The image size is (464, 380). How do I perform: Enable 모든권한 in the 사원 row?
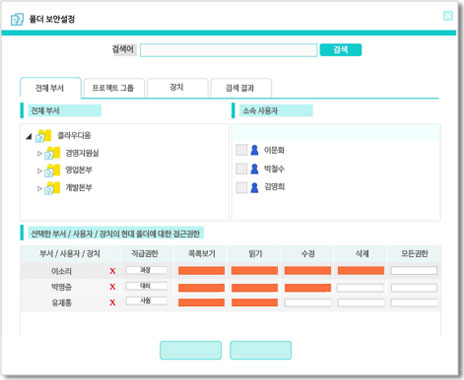(x=414, y=303)
